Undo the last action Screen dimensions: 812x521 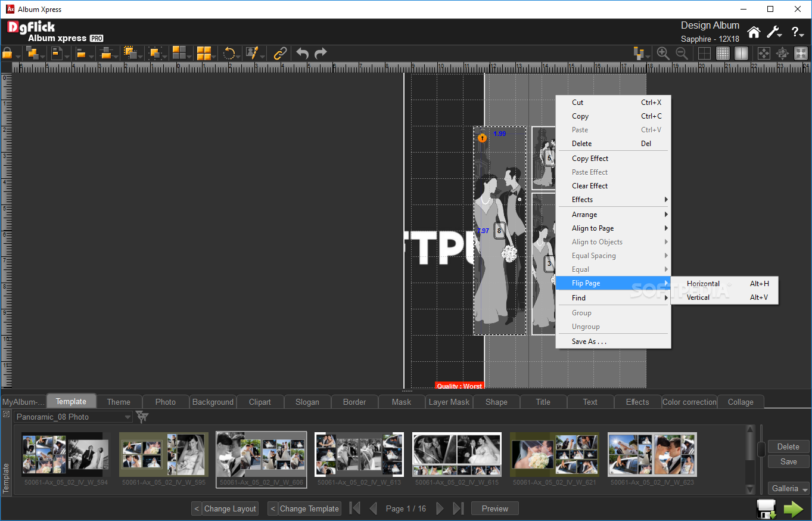coord(303,54)
